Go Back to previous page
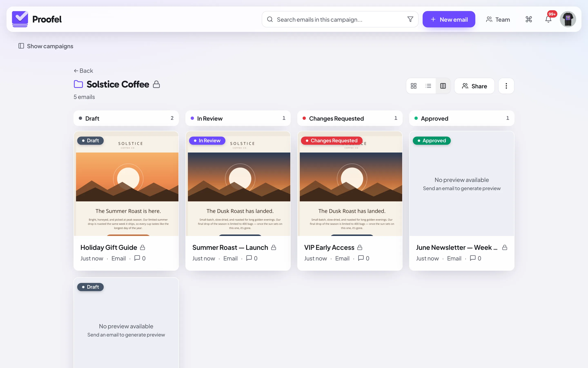Viewport: 588px width, 368px height. pos(83,71)
